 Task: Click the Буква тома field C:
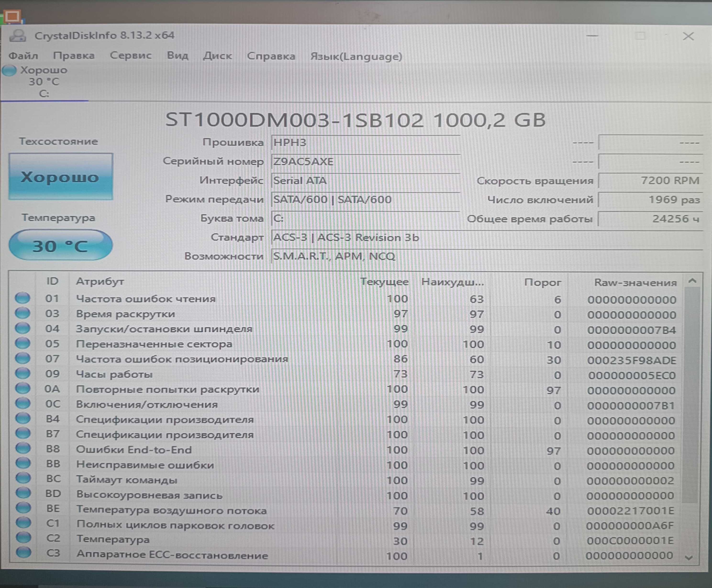pos(366,218)
